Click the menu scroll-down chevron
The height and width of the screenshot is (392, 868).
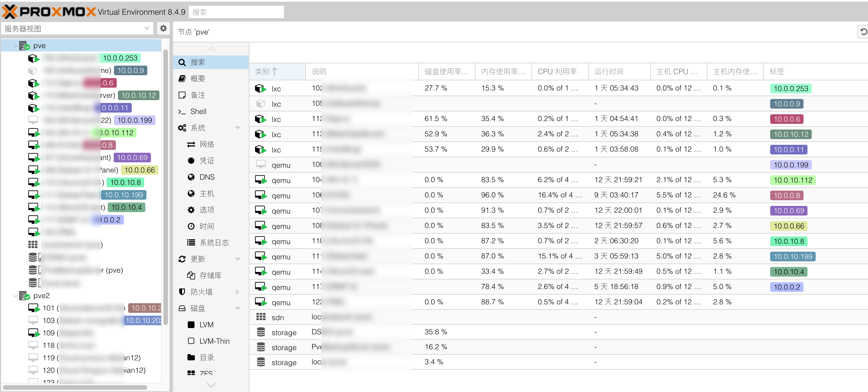[211, 385]
